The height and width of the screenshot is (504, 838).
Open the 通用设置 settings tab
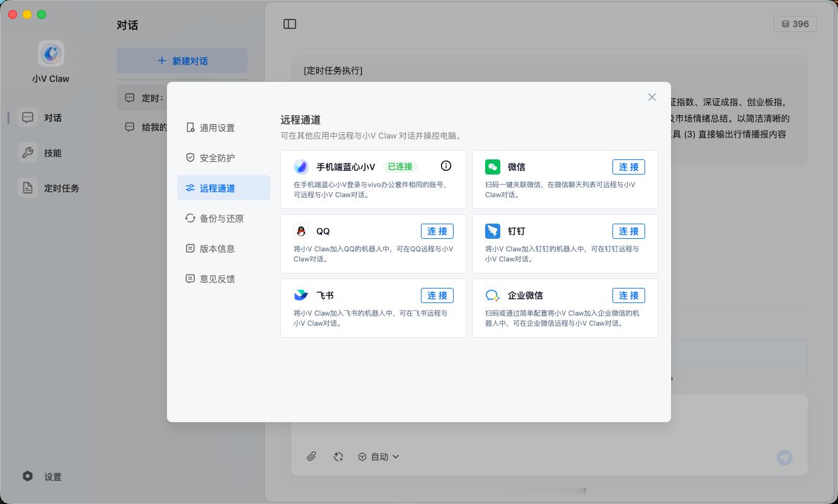point(224,128)
